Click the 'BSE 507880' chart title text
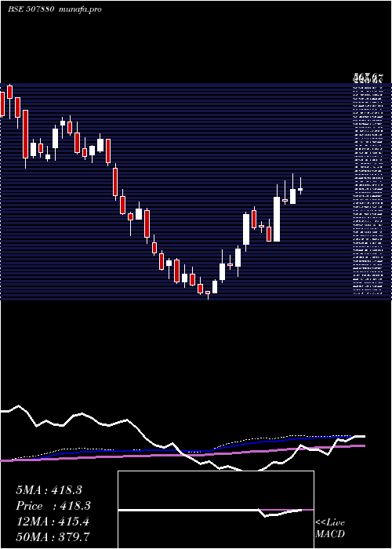The image size is (392, 549). [x=31, y=9]
